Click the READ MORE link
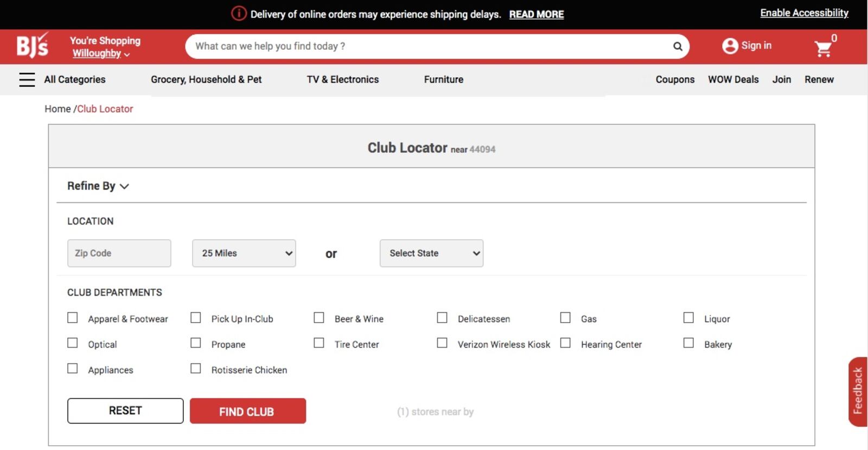Screen dimensions: 868x450 click(536, 15)
